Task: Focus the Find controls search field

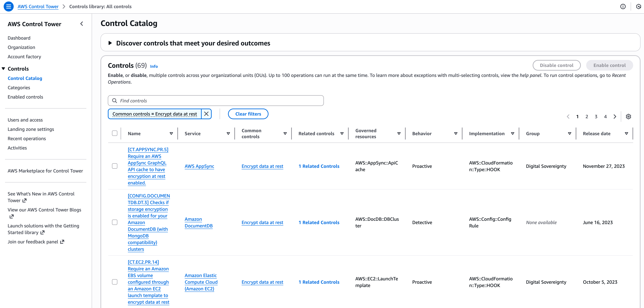Action: pyautogui.click(x=216, y=101)
